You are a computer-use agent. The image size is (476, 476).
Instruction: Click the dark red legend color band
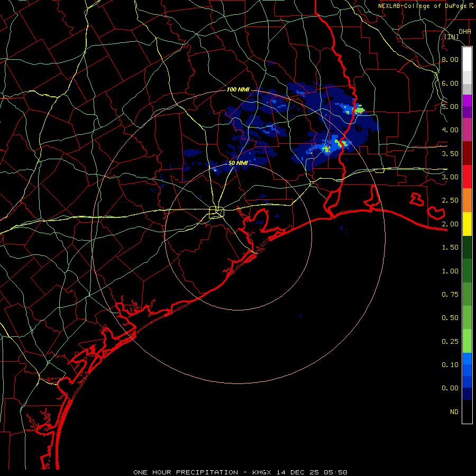(x=467, y=153)
